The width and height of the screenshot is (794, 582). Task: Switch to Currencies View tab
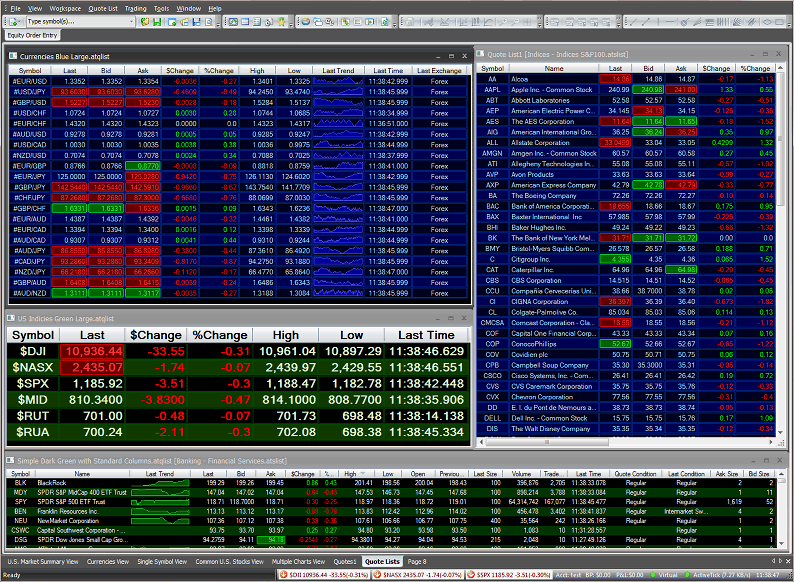[108, 562]
